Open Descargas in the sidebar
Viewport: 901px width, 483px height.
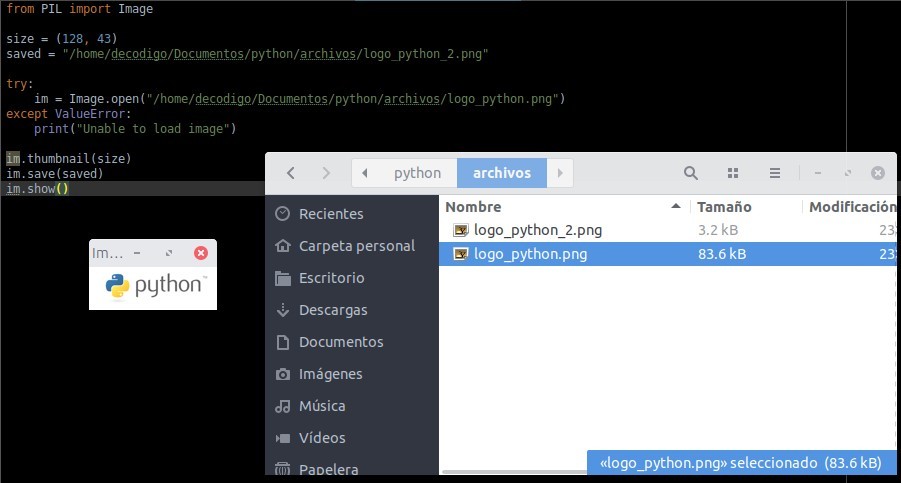click(333, 310)
